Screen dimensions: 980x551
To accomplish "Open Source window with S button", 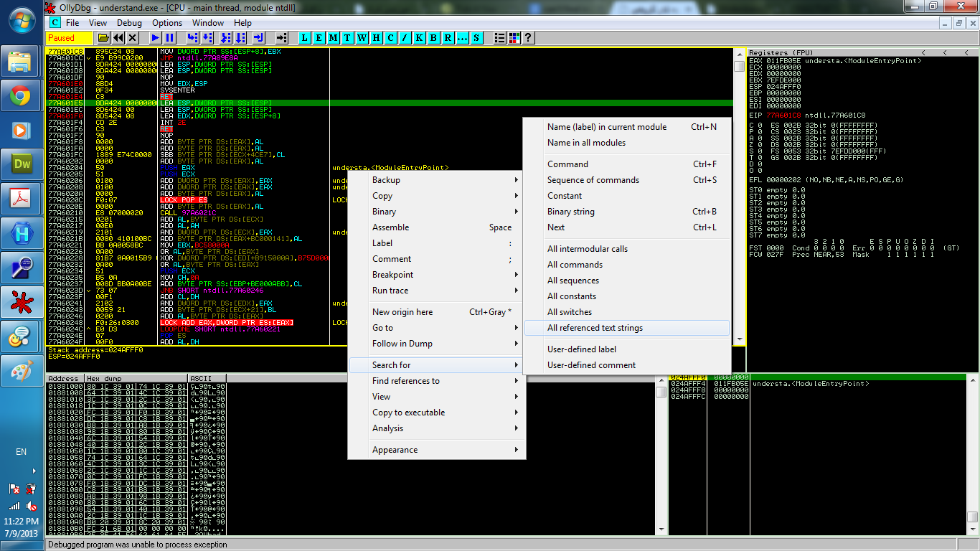I will click(477, 37).
